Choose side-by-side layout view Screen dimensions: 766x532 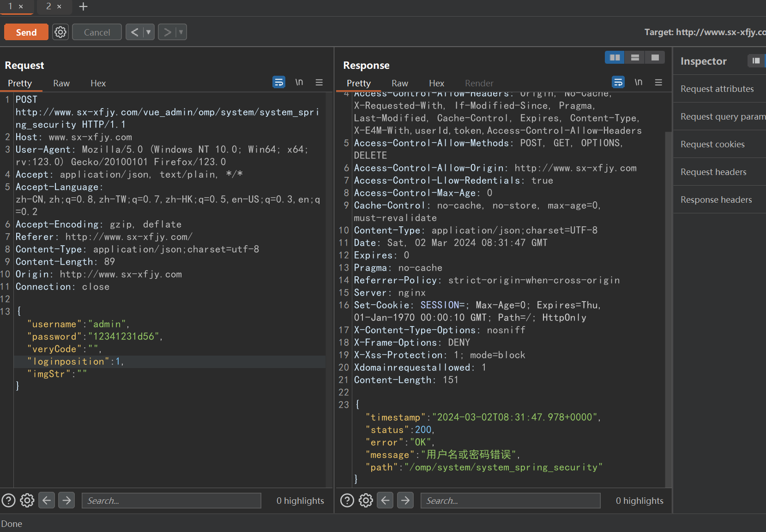coord(615,57)
